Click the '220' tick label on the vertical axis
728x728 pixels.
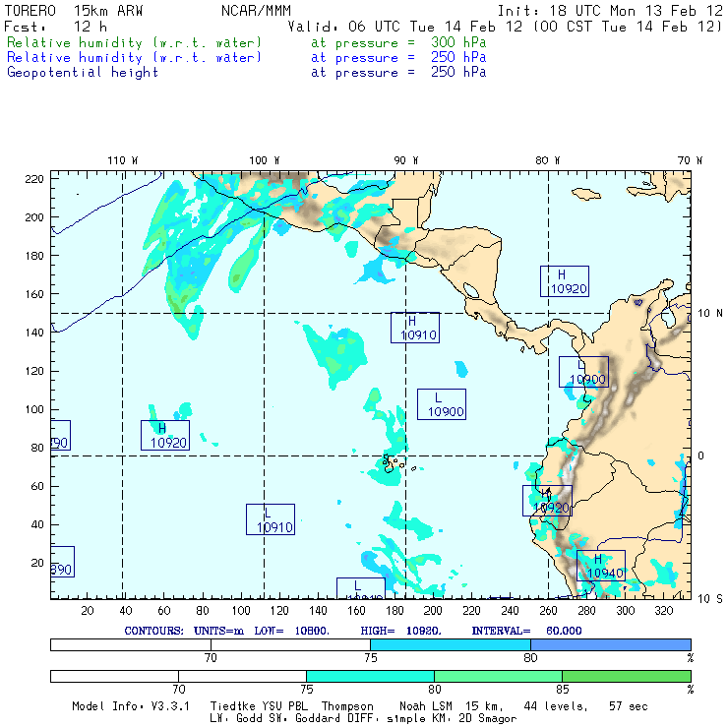(34, 179)
